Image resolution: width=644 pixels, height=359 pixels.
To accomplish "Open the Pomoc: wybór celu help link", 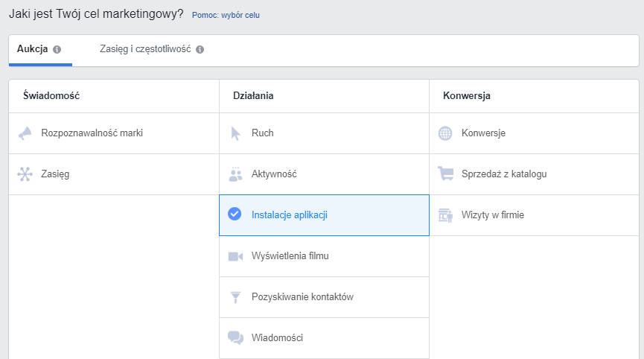I will 226,15.
